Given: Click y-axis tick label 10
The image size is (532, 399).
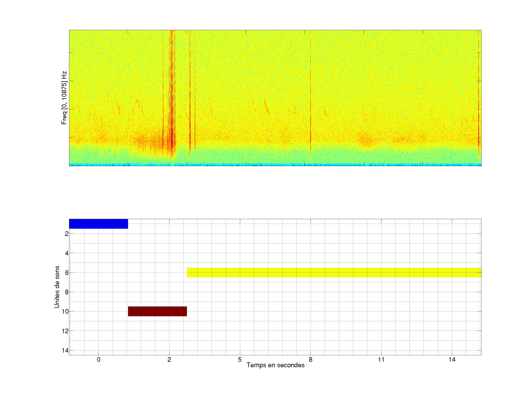Looking at the screenshot, I should 65,312.
